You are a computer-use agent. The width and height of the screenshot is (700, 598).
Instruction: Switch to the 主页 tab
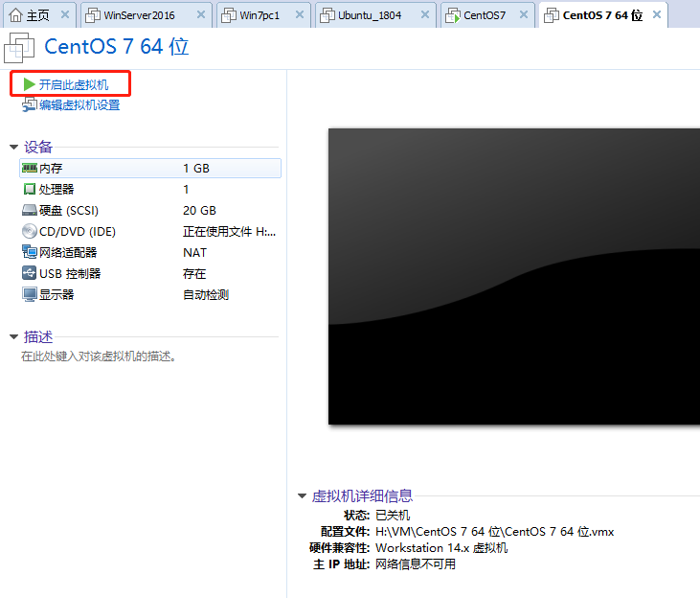click(37, 15)
